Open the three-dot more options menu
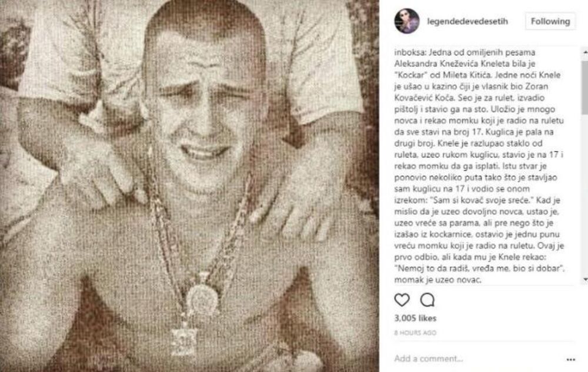This screenshot has height=372, width=588. (571, 359)
